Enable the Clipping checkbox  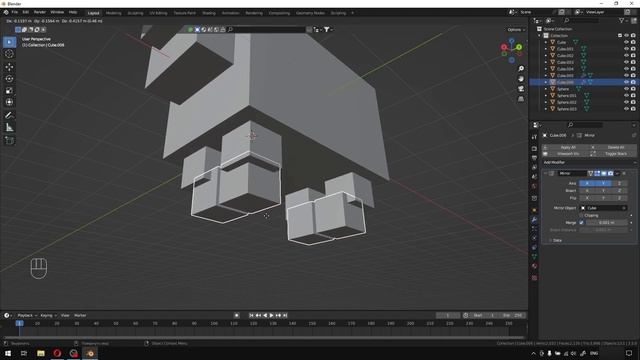(581, 215)
